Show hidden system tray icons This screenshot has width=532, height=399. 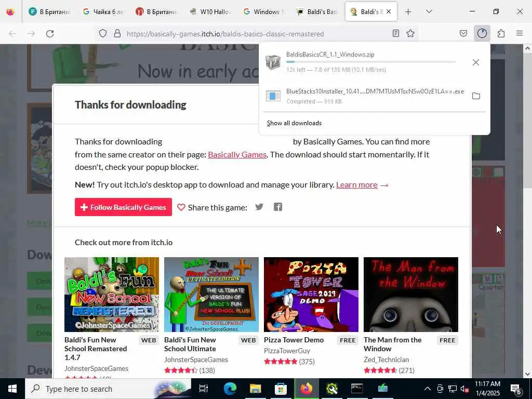(428, 389)
